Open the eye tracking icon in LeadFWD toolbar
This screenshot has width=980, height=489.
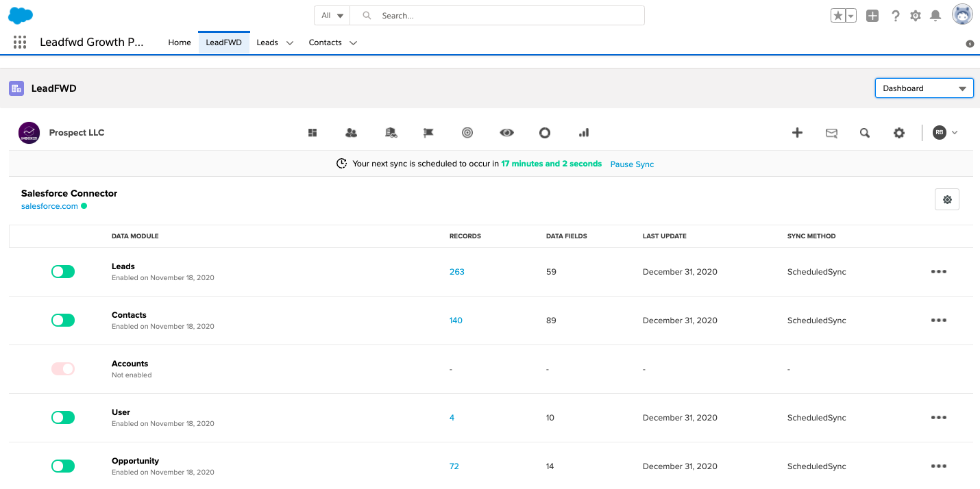coord(506,133)
